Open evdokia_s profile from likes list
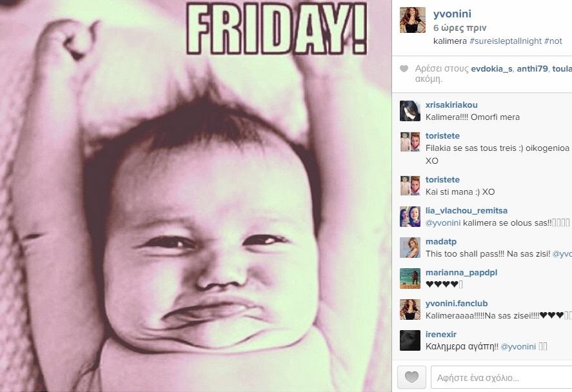This screenshot has height=392, width=572. [491, 68]
